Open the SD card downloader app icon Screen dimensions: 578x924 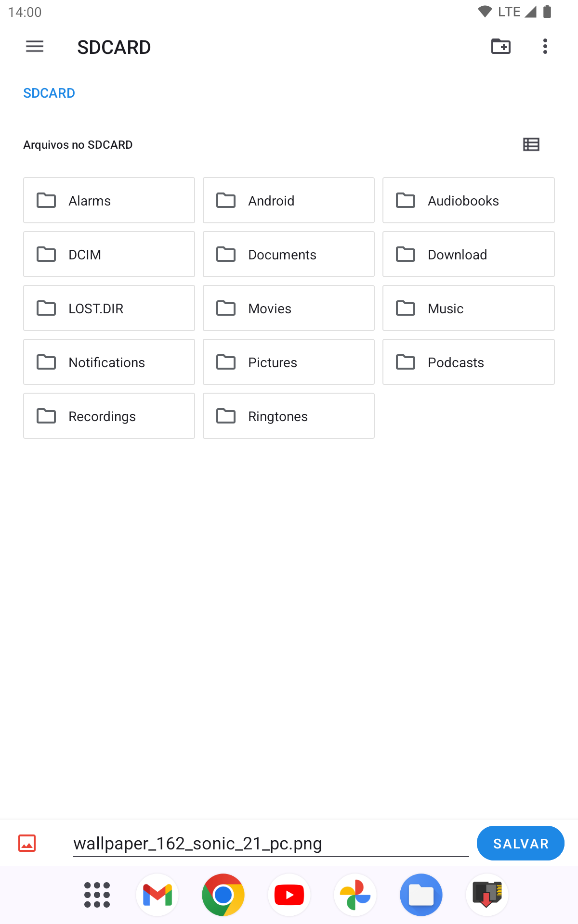click(x=487, y=895)
